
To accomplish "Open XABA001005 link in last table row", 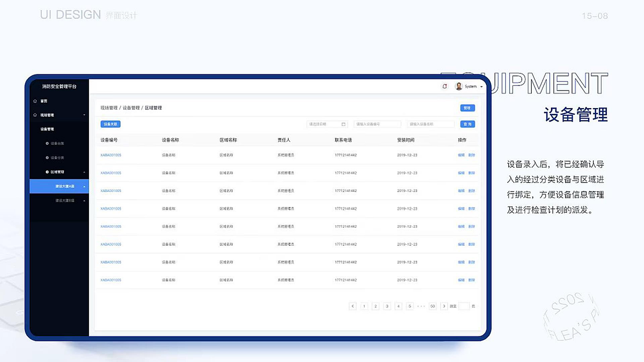I will coord(111,280).
